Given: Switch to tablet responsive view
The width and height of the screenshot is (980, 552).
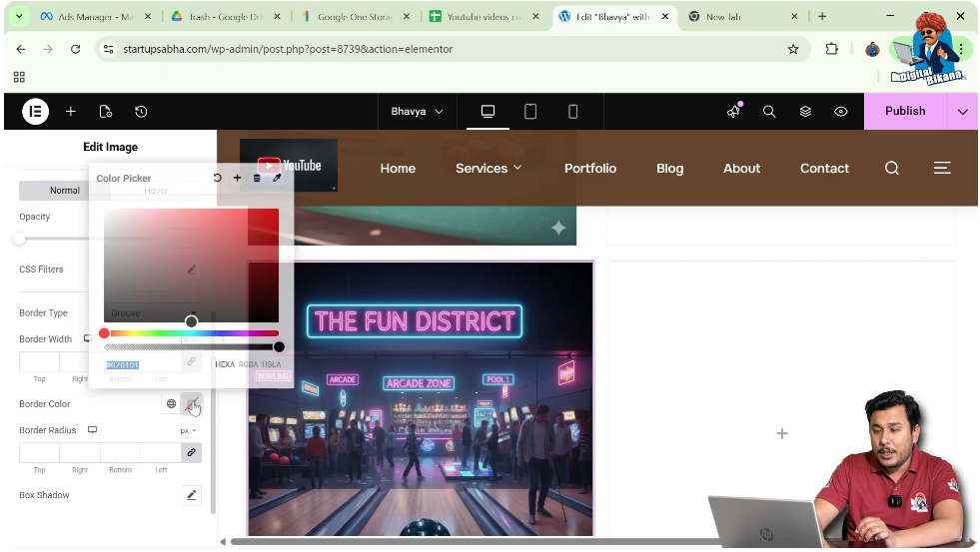Looking at the screenshot, I should click(x=530, y=112).
